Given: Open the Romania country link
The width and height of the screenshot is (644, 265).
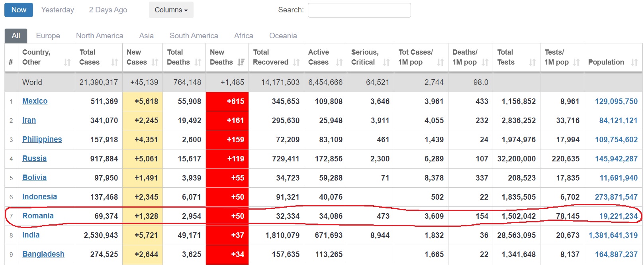Looking at the screenshot, I should [x=38, y=216].
